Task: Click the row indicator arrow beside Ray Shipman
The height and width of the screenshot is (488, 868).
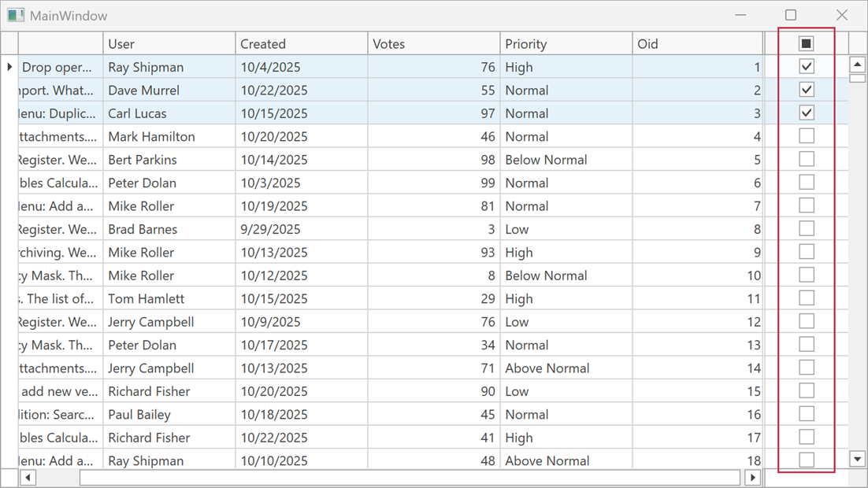Action: 9,66
